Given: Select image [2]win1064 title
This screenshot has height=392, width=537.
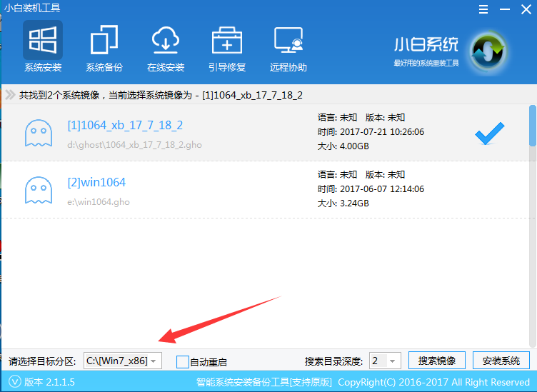Looking at the screenshot, I should (x=96, y=182).
